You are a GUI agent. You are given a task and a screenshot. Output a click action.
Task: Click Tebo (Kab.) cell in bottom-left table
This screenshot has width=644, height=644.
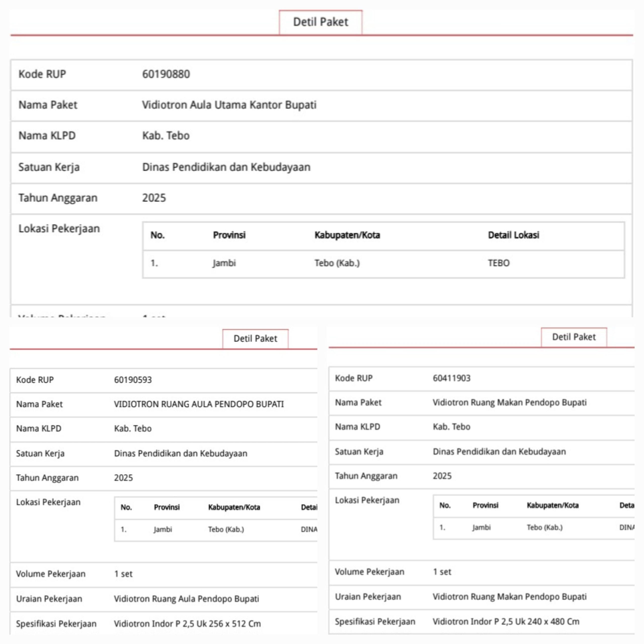226,530
